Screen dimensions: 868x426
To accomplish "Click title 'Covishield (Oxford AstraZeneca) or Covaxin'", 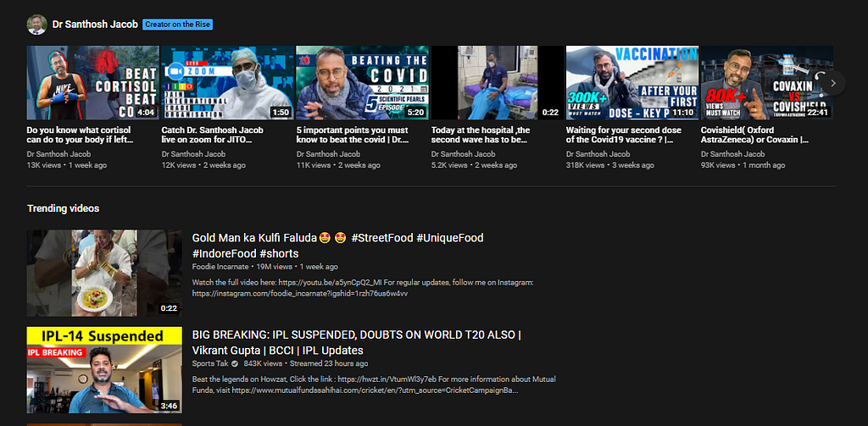I will point(755,135).
